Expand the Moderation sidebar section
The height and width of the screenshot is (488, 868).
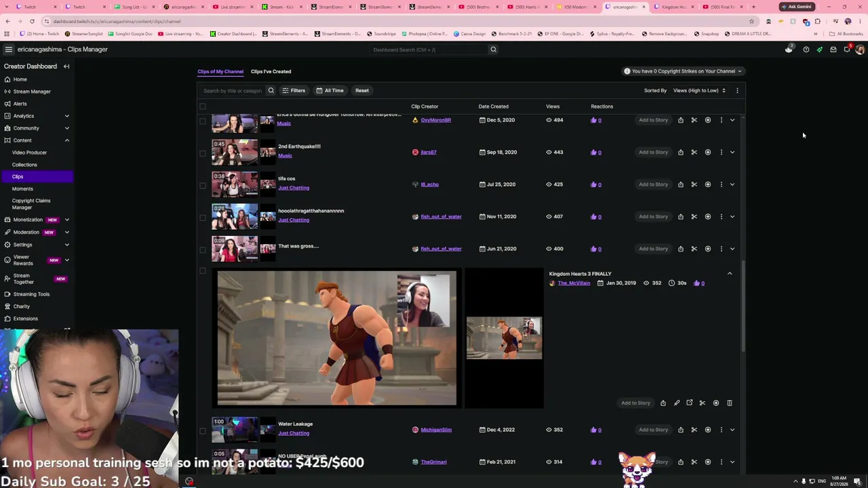(x=66, y=232)
